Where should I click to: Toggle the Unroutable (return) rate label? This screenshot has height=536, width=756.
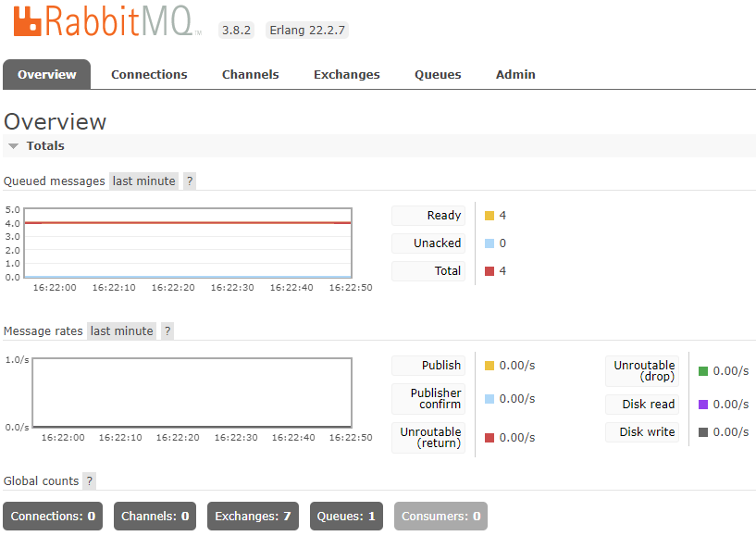click(x=428, y=438)
